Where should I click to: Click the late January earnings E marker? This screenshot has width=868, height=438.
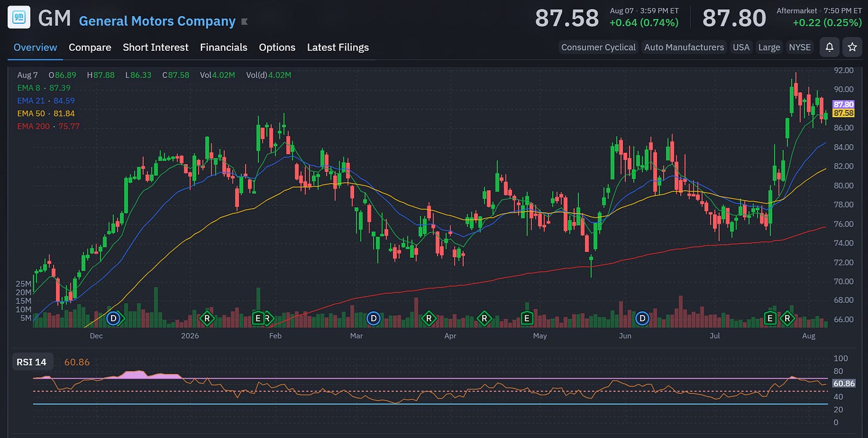point(258,319)
